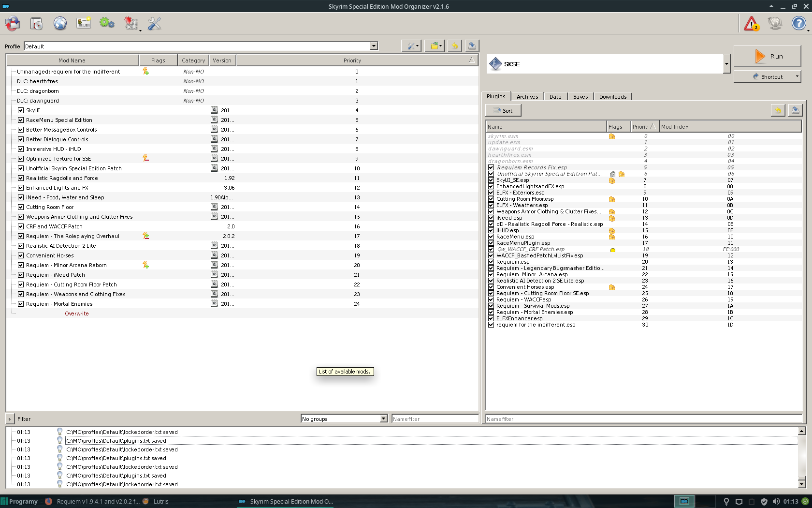
Task: Click category icon of SkyUI row
Action: (x=214, y=110)
